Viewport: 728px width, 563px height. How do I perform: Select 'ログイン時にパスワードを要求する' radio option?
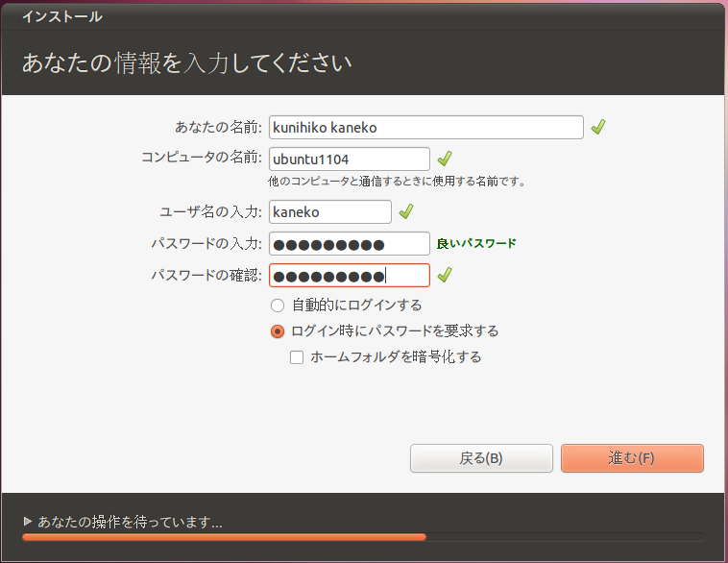[x=278, y=331]
